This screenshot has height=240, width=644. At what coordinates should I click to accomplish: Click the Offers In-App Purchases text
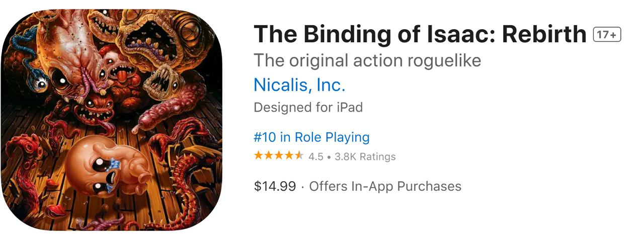(385, 186)
